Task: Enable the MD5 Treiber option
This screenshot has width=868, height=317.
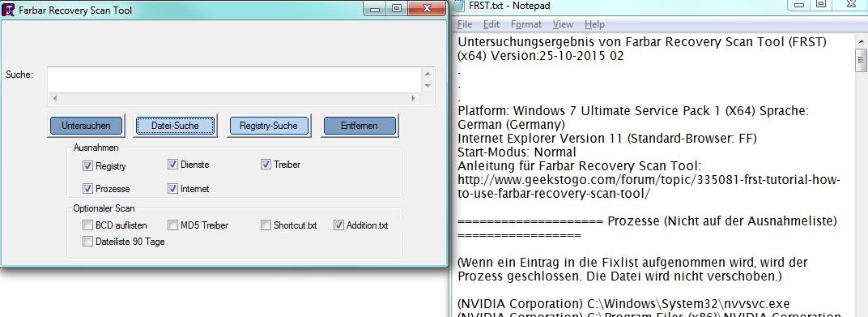Action: click(172, 225)
